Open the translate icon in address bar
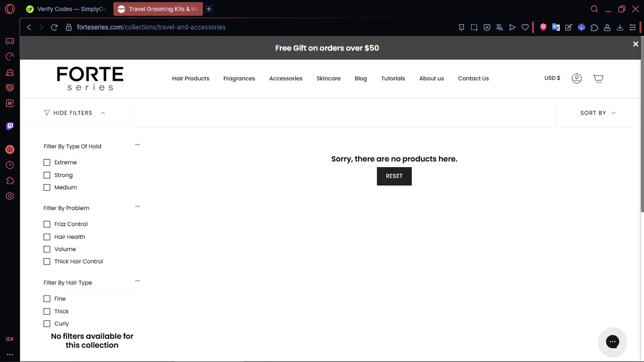This screenshot has height=362, width=644. [499, 27]
